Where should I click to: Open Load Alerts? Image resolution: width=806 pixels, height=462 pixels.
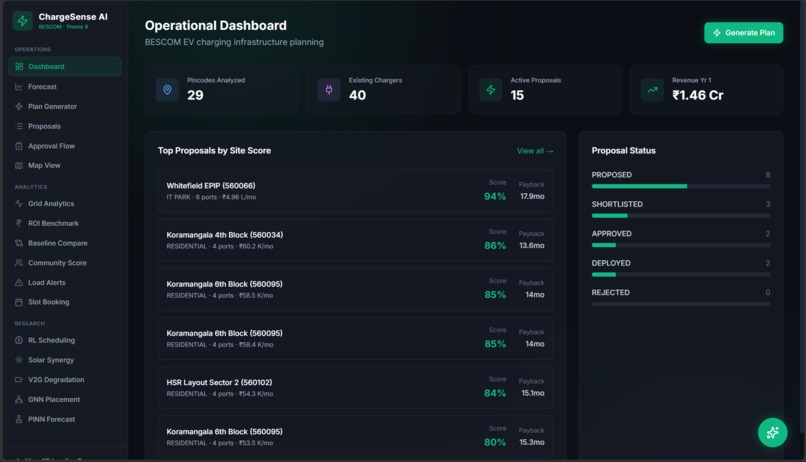click(x=65, y=283)
